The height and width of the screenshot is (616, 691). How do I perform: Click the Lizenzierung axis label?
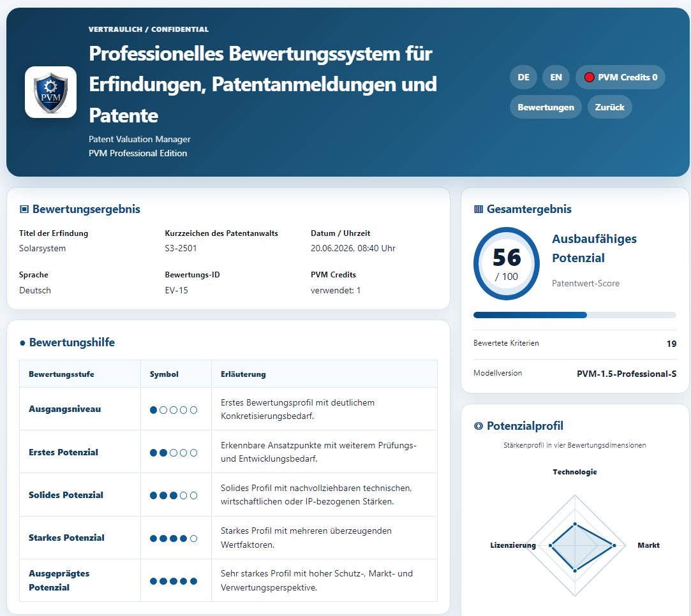[513, 545]
